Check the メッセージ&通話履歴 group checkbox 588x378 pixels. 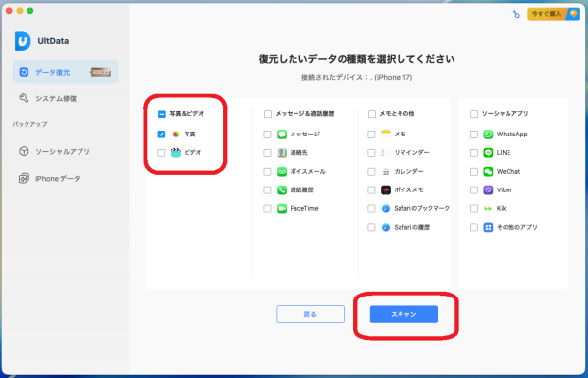(268, 114)
